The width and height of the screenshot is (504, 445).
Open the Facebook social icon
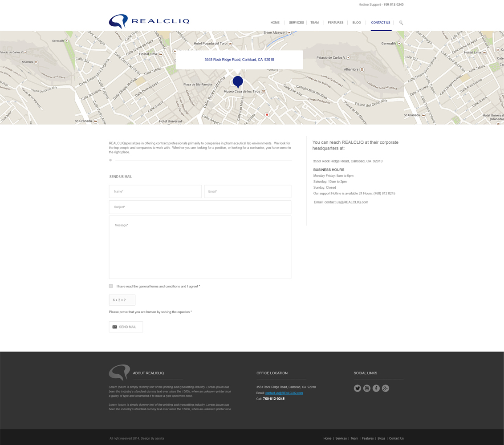pos(376,388)
